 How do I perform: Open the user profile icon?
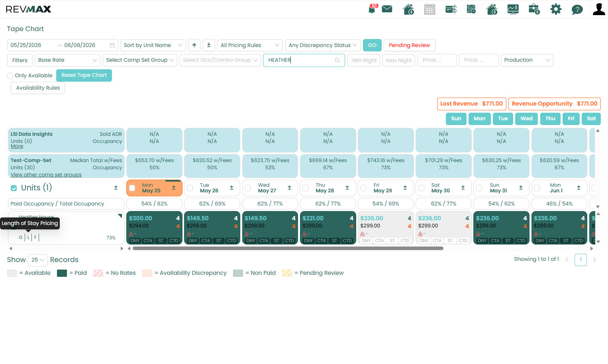pos(599,9)
